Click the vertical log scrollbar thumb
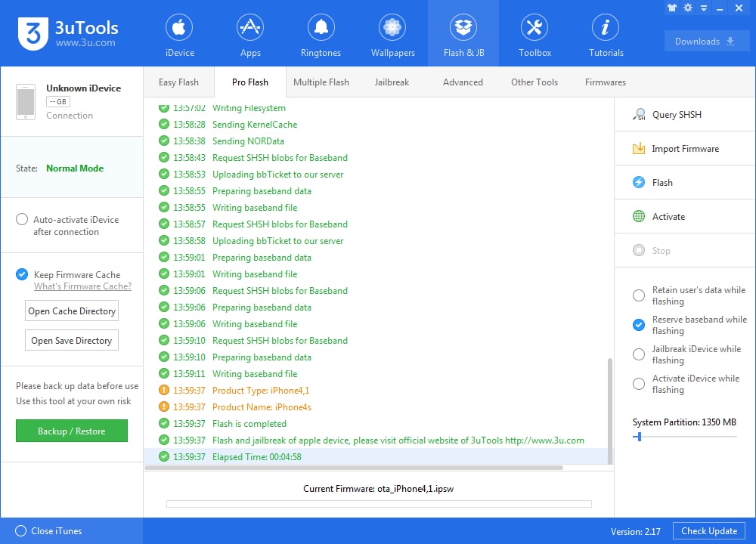The width and height of the screenshot is (756, 544). (610, 410)
